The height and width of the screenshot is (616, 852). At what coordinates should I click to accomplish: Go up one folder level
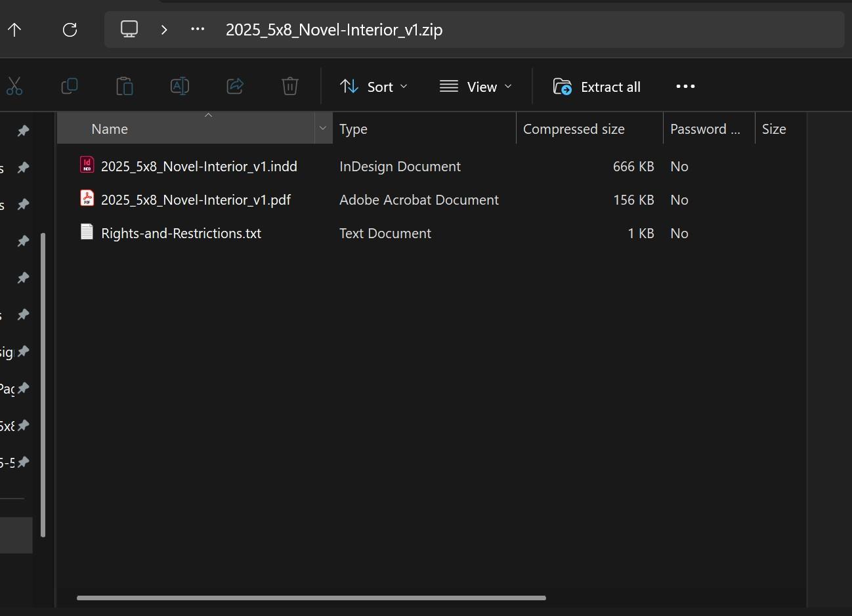[14, 30]
